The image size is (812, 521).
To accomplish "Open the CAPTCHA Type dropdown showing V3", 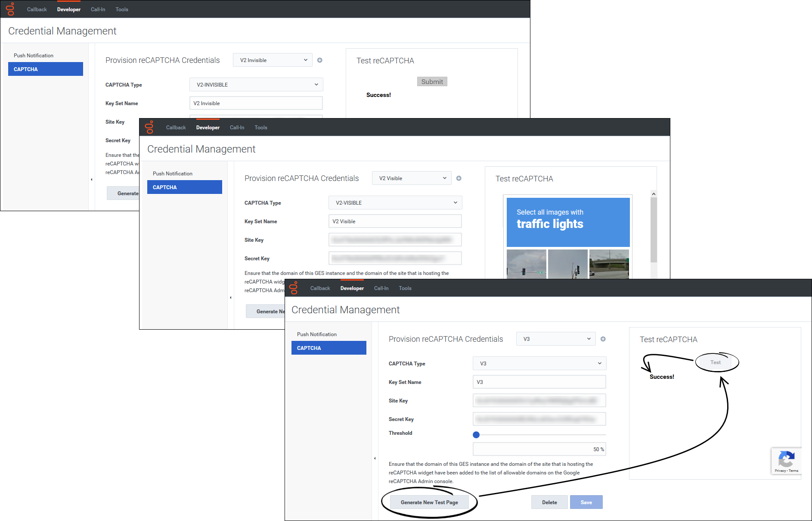I will click(x=539, y=363).
